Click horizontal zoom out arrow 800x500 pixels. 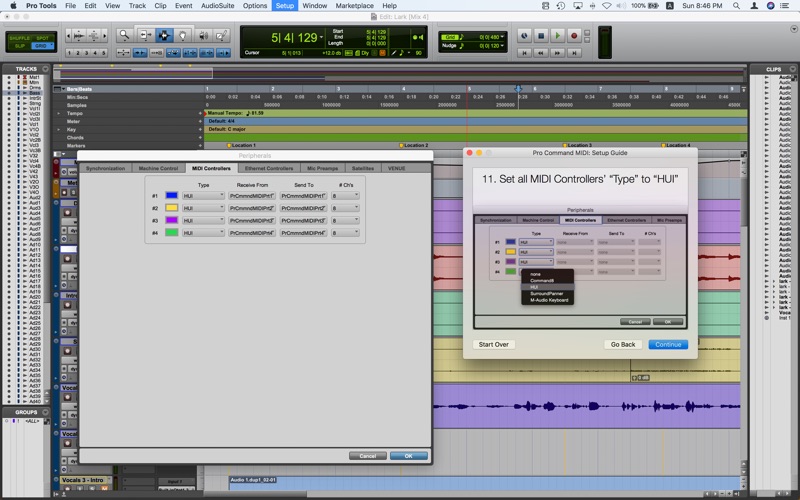[x=68, y=36]
